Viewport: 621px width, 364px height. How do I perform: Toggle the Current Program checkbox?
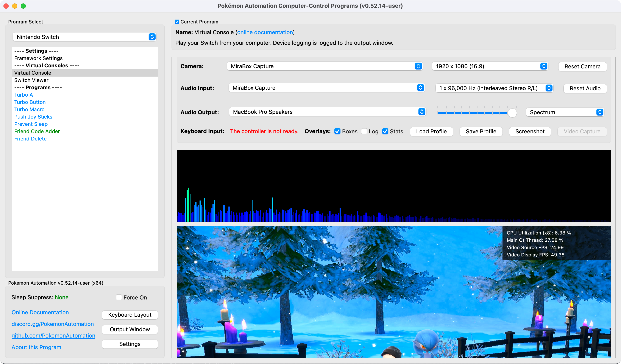177,22
